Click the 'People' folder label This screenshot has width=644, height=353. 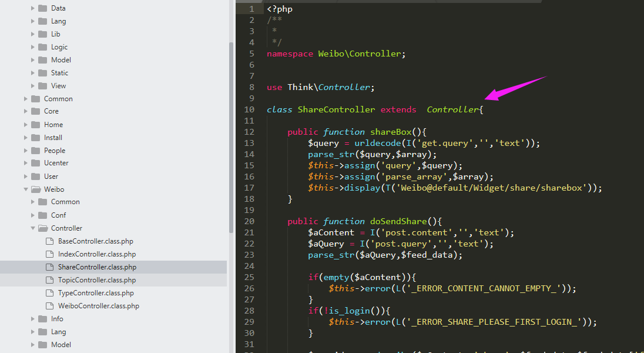point(55,151)
